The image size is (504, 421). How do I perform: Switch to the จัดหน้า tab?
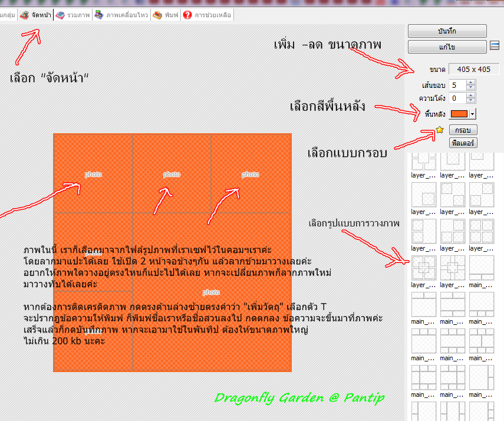pyautogui.click(x=35, y=15)
